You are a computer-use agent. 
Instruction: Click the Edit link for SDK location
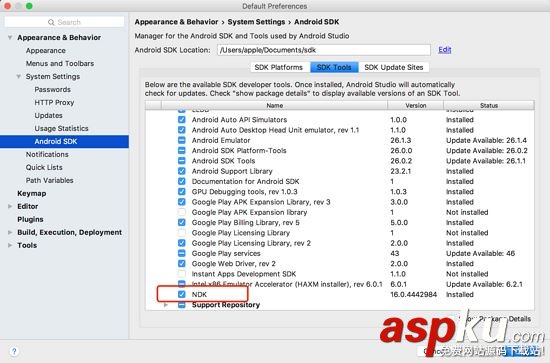click(444, 50)
